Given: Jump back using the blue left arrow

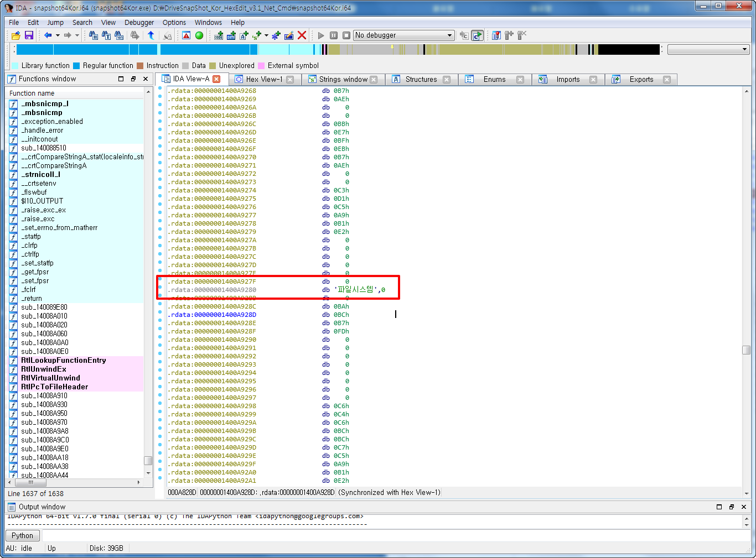Looking at the screenshot, I should point(48,35).
